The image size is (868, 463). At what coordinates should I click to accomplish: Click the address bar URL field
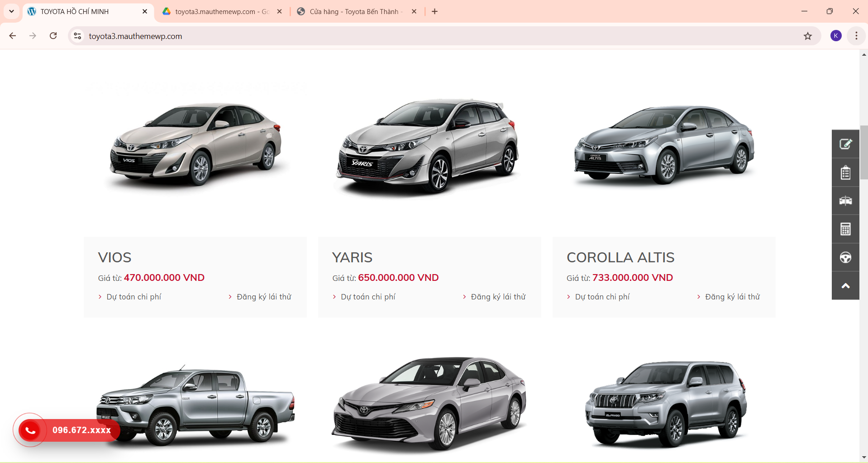pyautogui.click(x=444, y=36)
